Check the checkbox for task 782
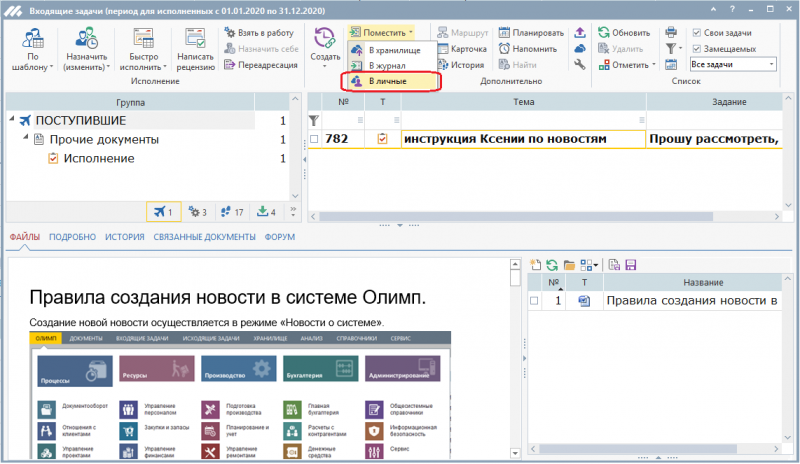Image resolution: width=800 pixels, height=464 pixels. pos(314,139)
